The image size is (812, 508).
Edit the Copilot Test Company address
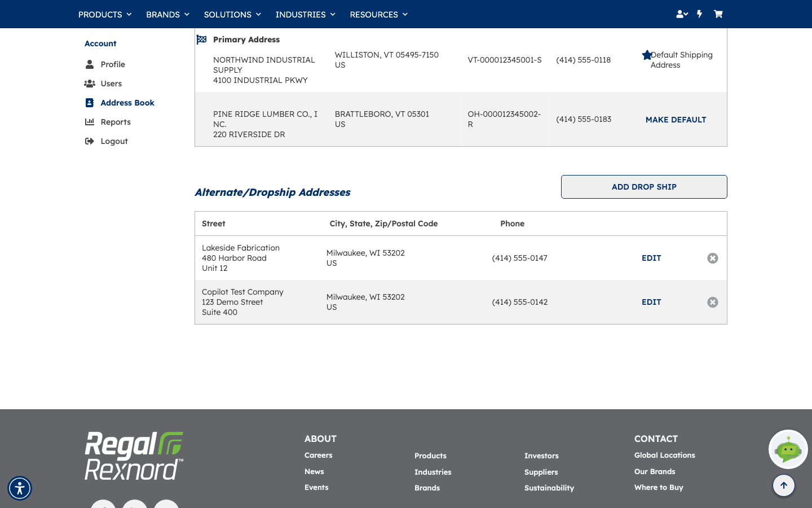click(651, 302)
